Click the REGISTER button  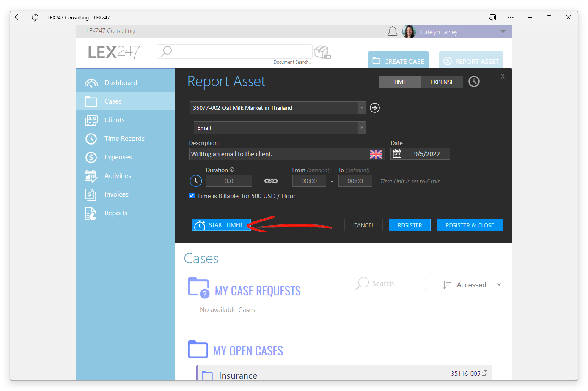pyautogui.click(x=410, y=225)
